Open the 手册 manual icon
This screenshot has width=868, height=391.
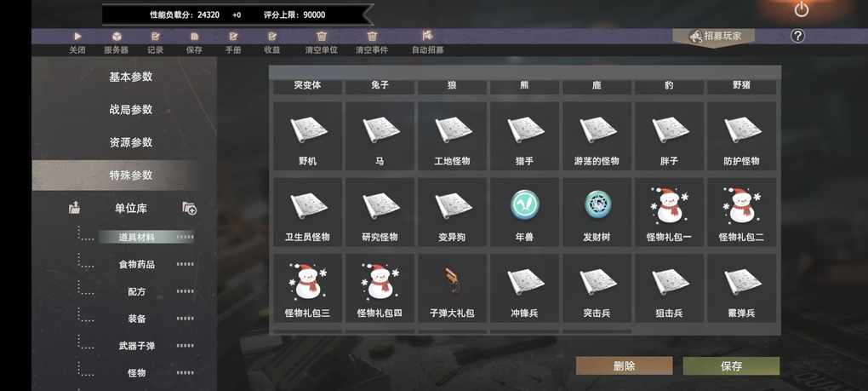click(233, 36)
